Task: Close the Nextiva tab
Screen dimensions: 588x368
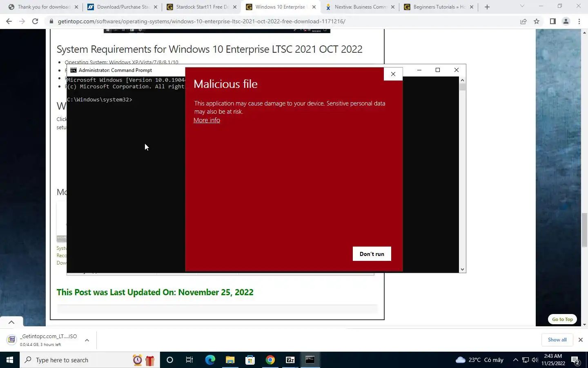Action: (x=393, y=7)
